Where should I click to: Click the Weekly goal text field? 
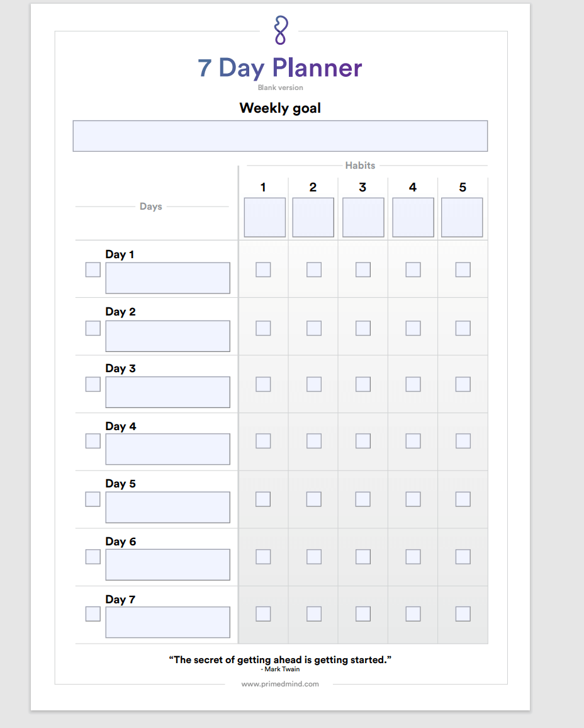pyautogui.click(x=280, y=136)
